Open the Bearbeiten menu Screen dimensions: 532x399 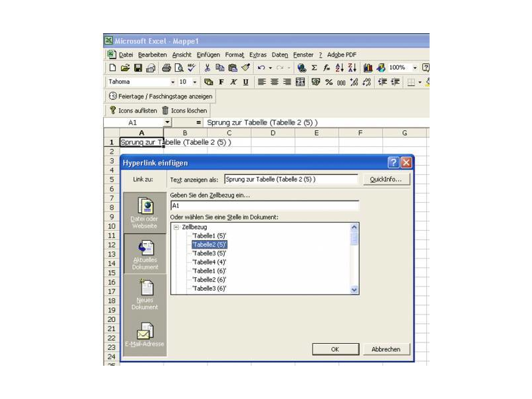tap(152, 55)
